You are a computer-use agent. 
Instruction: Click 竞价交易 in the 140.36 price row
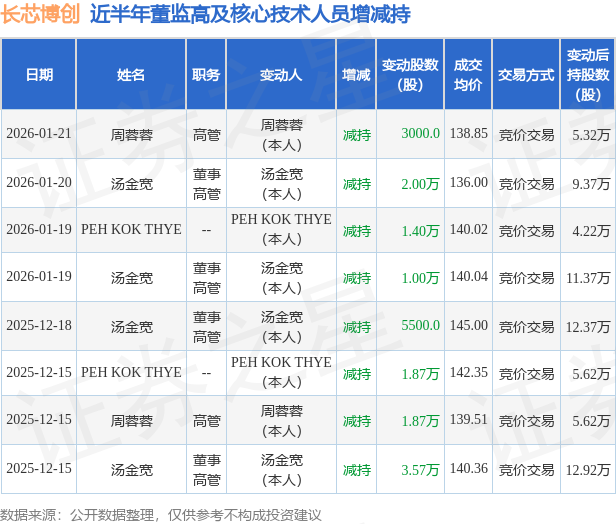click(x=526, y=470)
